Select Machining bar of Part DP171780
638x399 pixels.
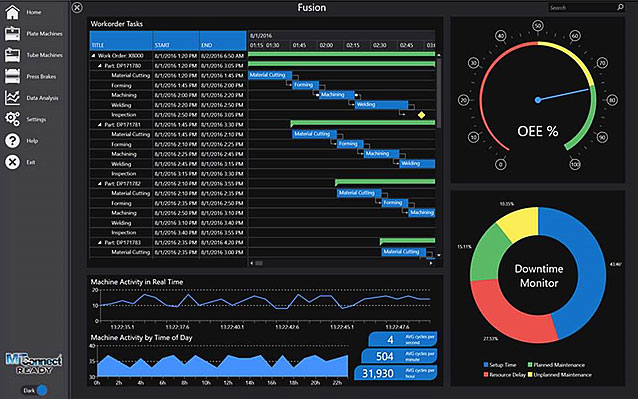336,95
